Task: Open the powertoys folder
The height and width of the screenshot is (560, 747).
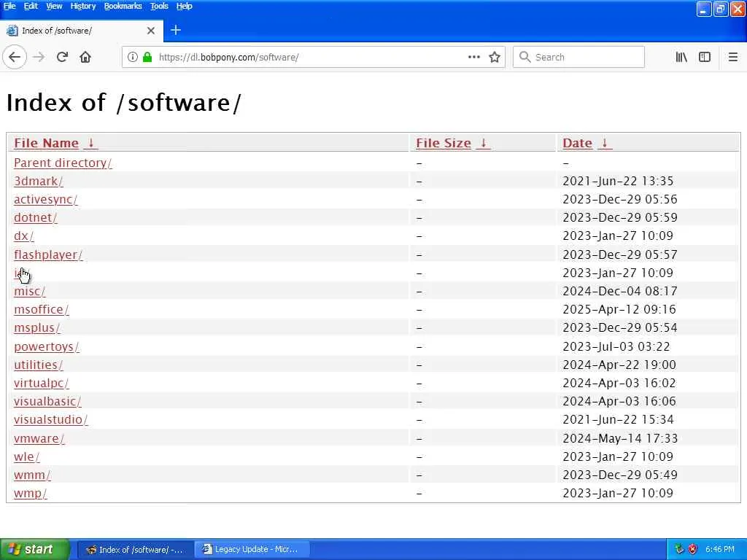Action: pyautogui.click(x=47, y=346)
